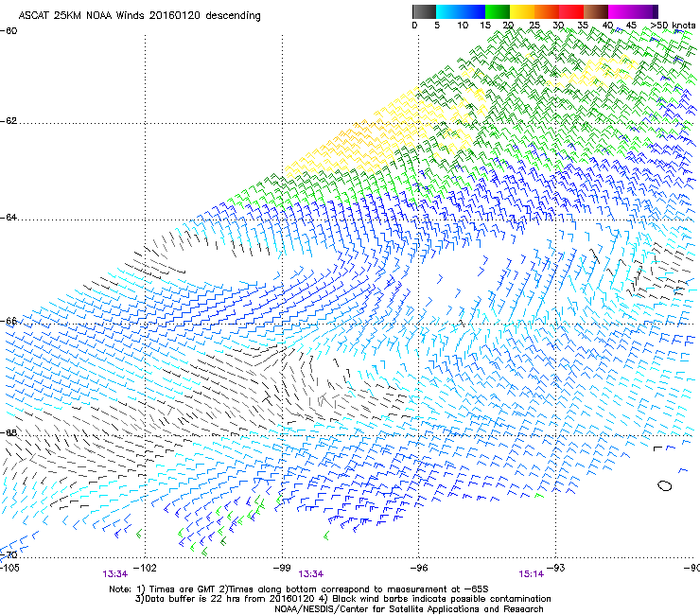Click the red 30-35 knots legend segment
700x615 pixels.
click(x=571, y=11)
